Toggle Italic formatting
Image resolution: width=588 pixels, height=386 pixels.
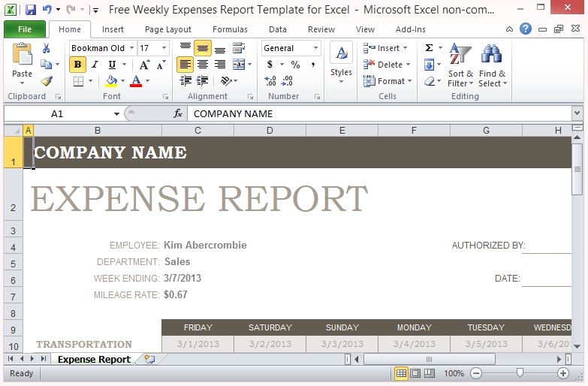click(95, 65)
